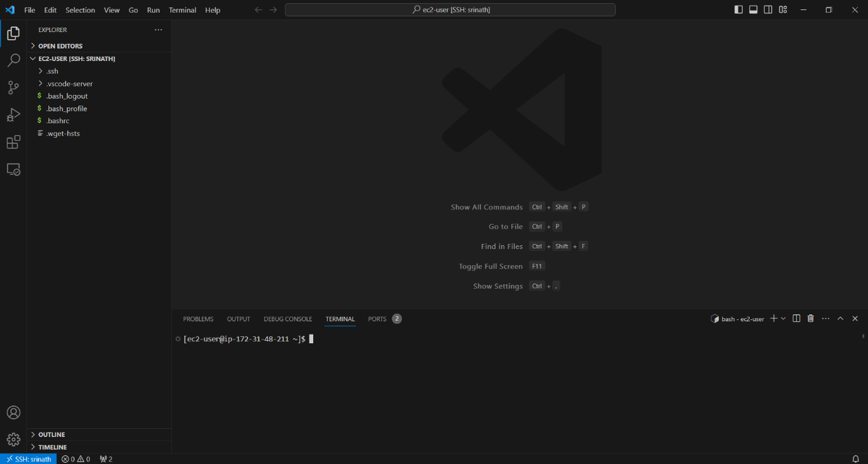Click the forwarded ports status item
The height and width of the screenshot is (464, 868).
[106, 459]
